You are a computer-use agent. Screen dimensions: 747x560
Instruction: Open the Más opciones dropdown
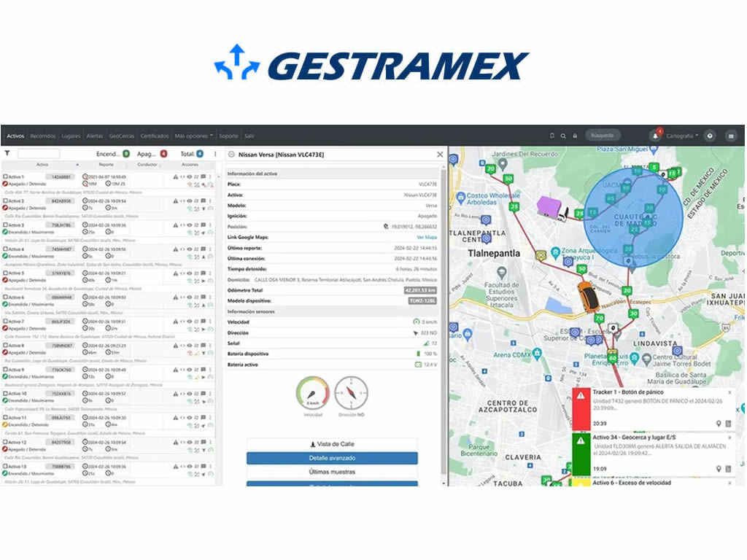193,136
